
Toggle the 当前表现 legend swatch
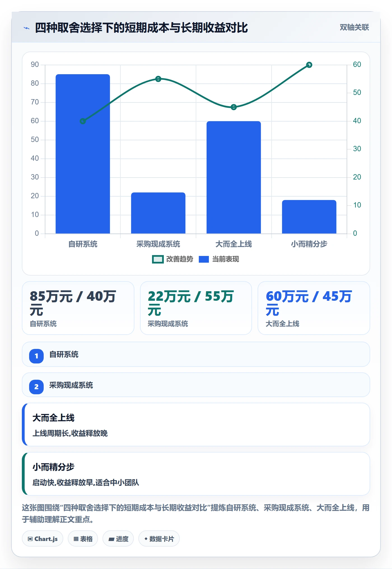[x=204, y=259]
